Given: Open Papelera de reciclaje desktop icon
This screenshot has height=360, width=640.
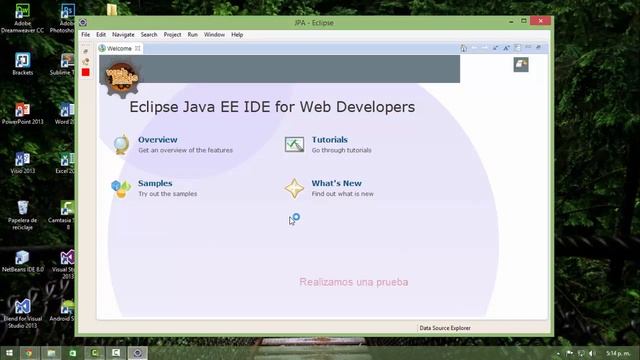Looking at the screenshot, I should click(x=22, y=215).
